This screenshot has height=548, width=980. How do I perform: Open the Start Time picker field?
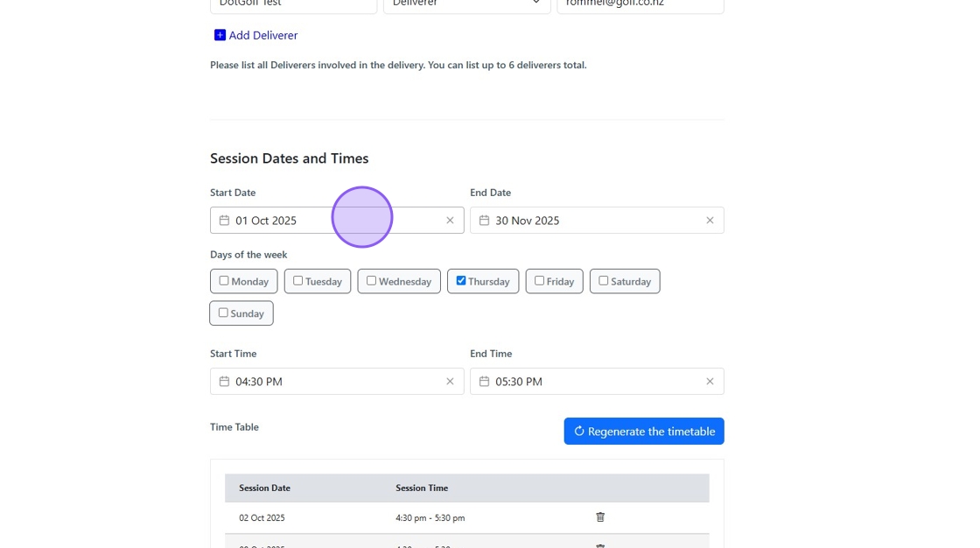(x=332, y=382)
